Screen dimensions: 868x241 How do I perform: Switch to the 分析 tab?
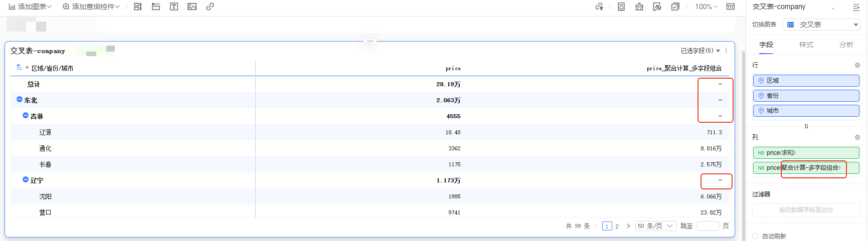tap(846, 45)
